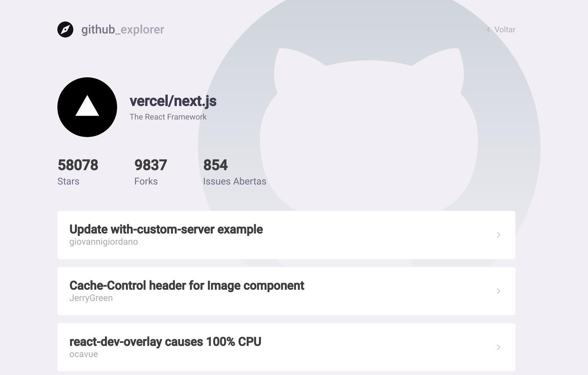588x375 pixels.
Task: Click the chevron on the Cache-Control header card
Action: tap(498, 291)
